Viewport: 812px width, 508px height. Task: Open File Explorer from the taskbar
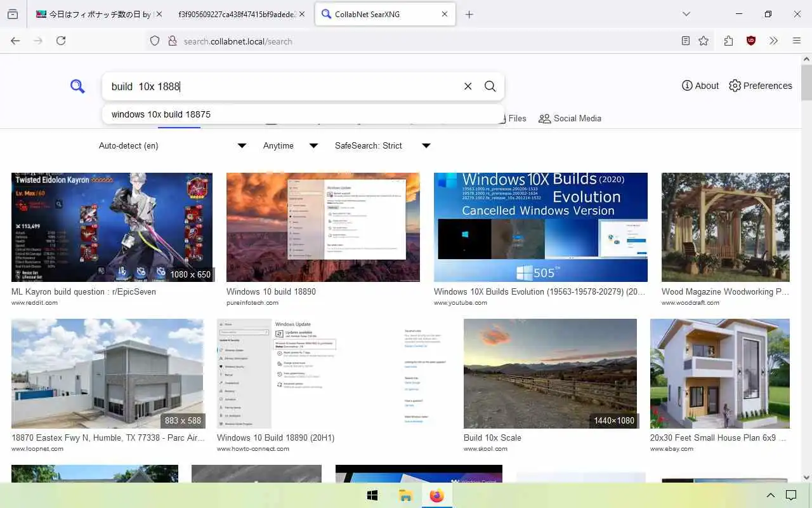tap(405, 495)
